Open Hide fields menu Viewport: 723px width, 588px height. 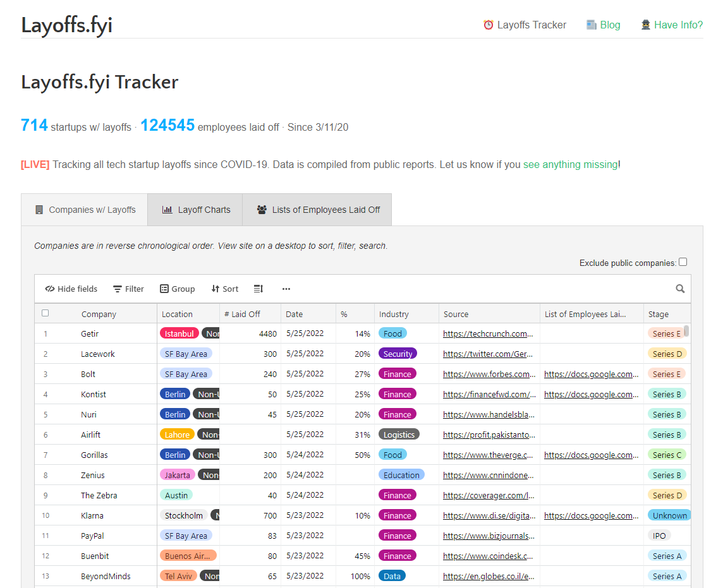(71, 289)
